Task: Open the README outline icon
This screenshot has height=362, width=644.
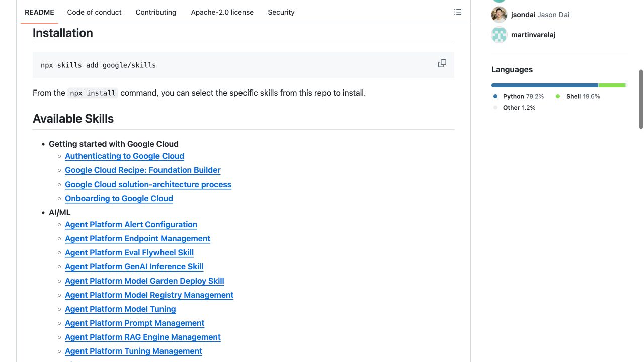Action: point(458,12)
